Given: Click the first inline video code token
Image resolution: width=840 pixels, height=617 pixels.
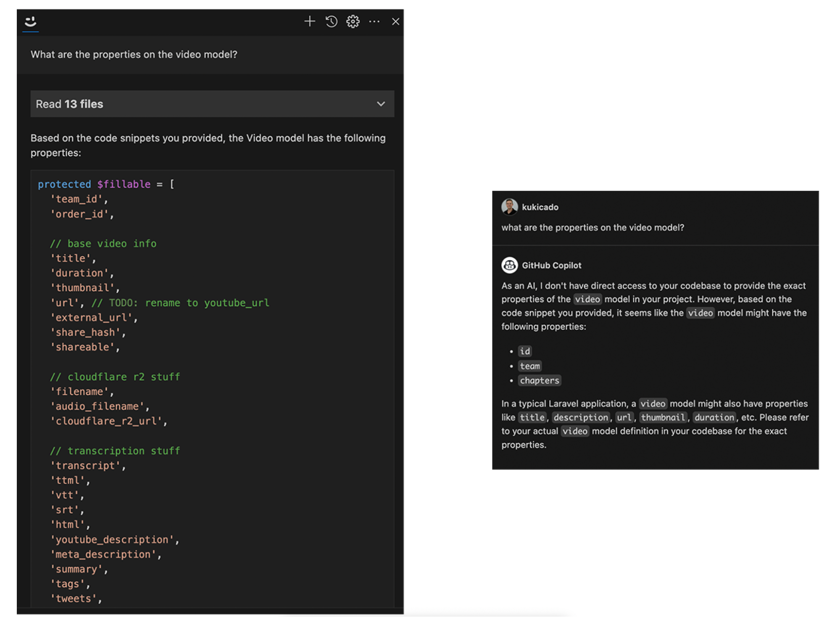Looking at the screenshot, I should (x=588, y=299).
